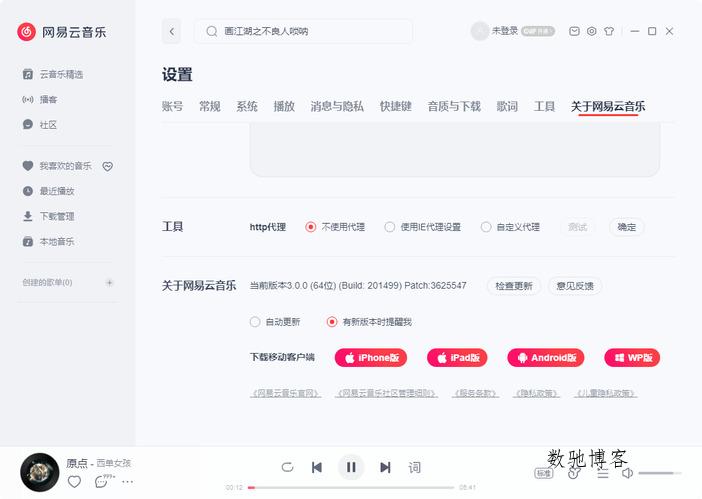Switch to the 音质与下载 tab
702x499 pixels.
point(454,107)
